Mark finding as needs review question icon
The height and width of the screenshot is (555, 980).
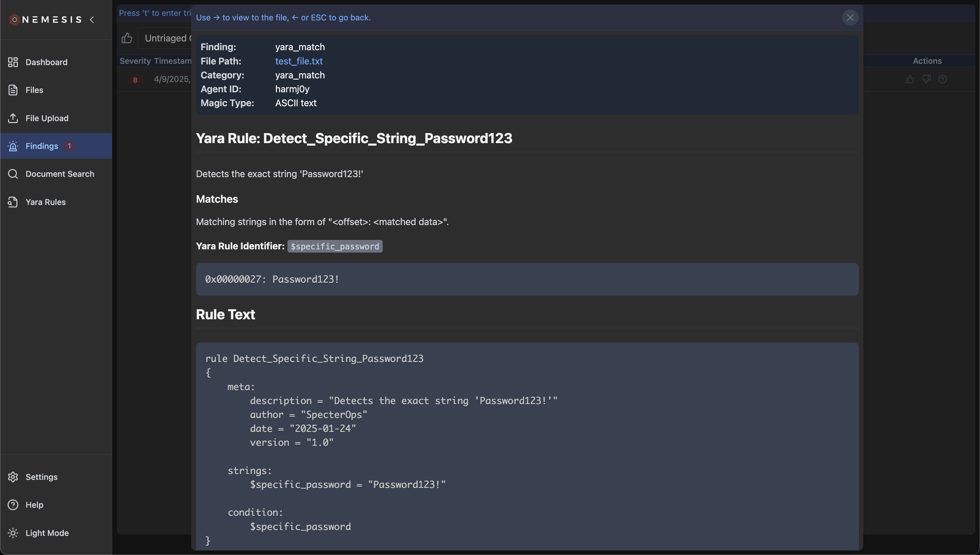[942, 79]
